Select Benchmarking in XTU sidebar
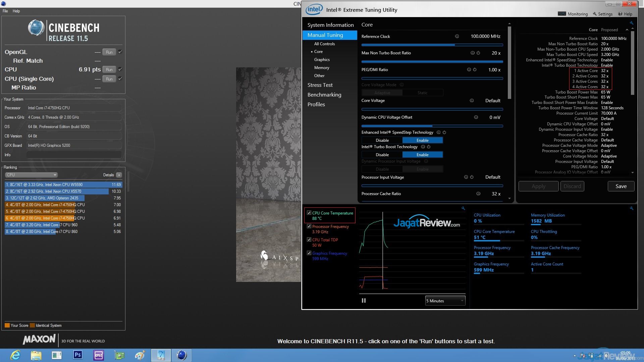 (x=324, y=95)
